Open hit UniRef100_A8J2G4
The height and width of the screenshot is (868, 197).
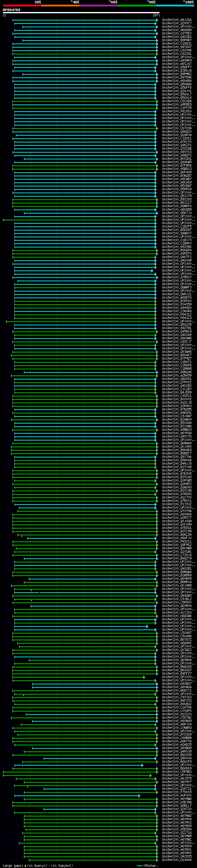pos(176,20)
